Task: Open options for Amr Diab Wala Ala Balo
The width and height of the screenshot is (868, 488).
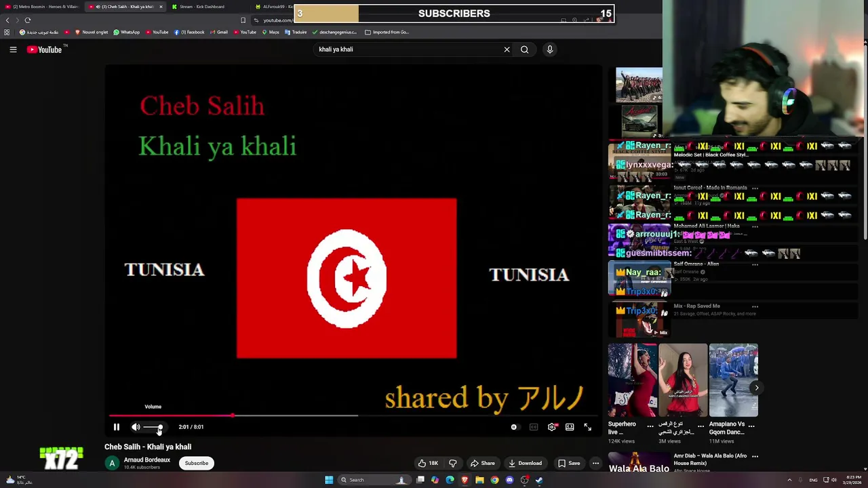Action: [755, 456]
